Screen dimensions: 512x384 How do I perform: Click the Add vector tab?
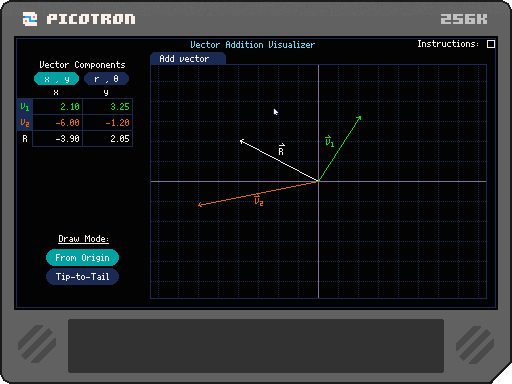[188, 59]
